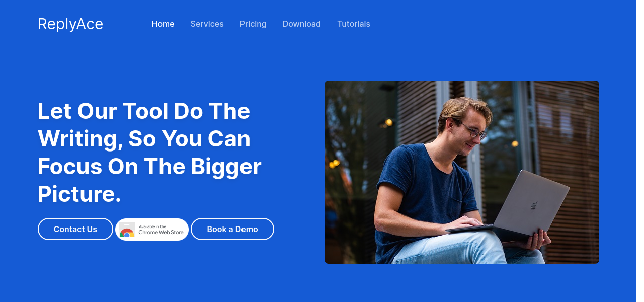The width and height of the screenshot is (644, 302).
Task: Click the Apple logo on the laptop lid
Action: [533, 206]
